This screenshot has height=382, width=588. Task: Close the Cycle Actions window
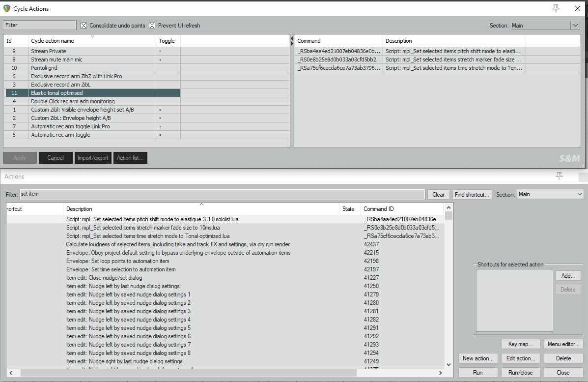pos(578,8)
